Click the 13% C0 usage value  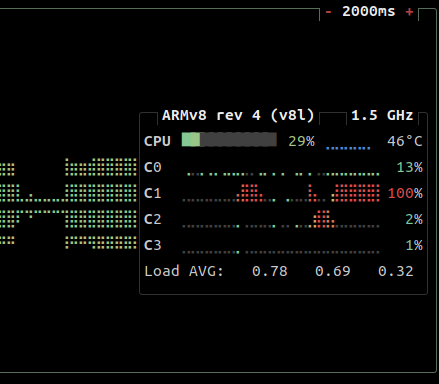tap(410, 167)
